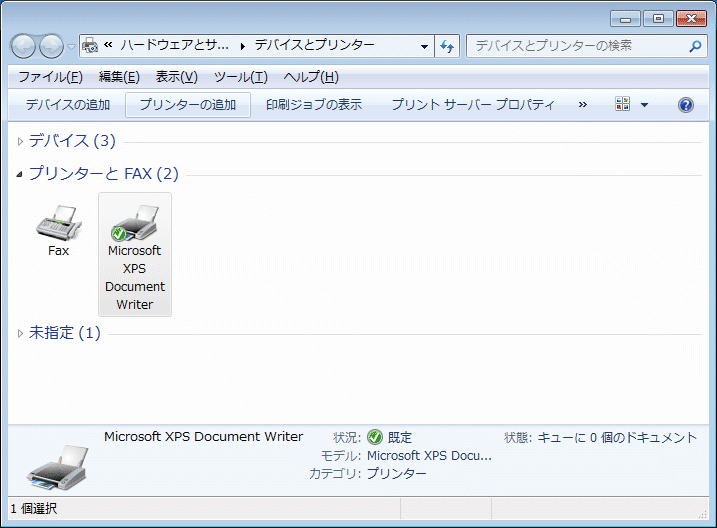The height and width of the screenshot is (528, 717).
Task: Click the large printer icon in details pane
Action: click(x=57, y=468)
